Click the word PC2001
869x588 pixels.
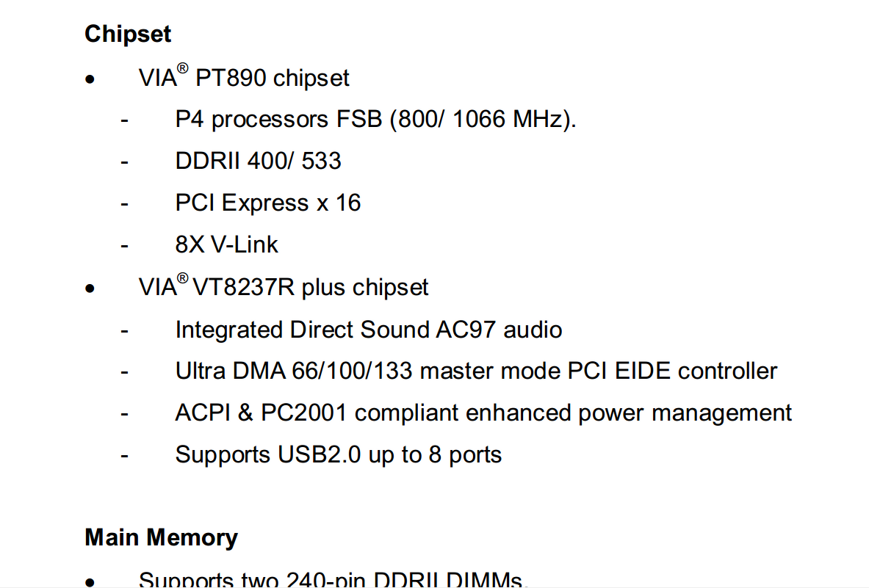303,413
